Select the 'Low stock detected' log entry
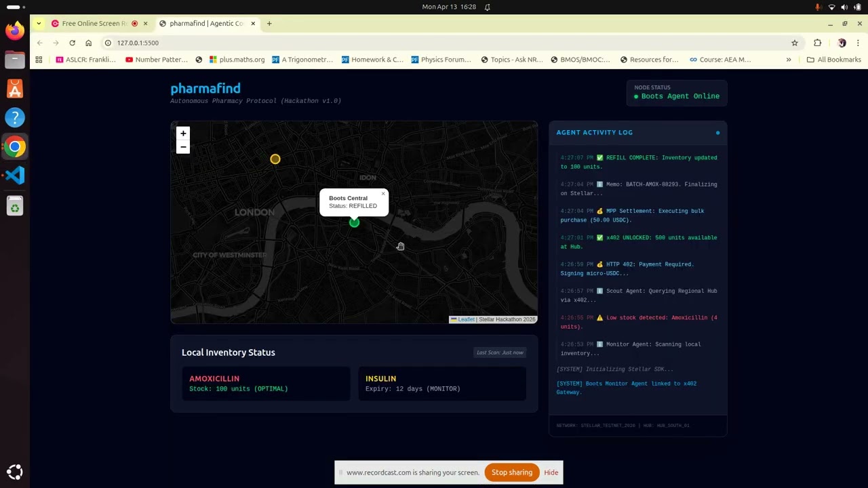868x488 pixels. coord(639,322)
